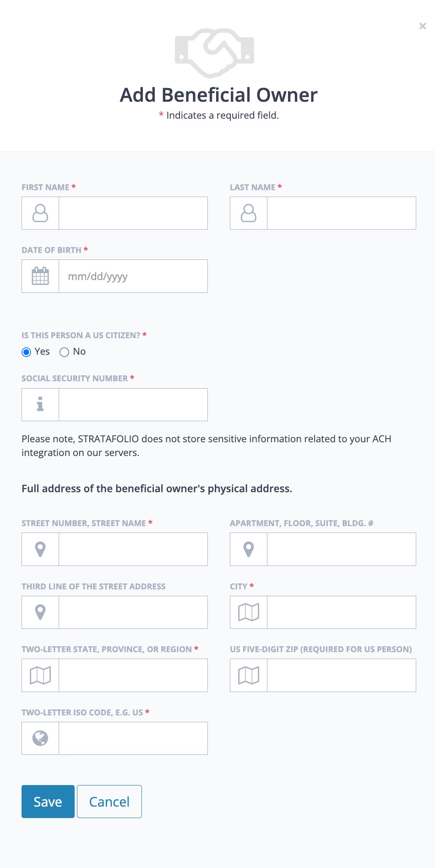
Task: Select No for US citizen
Action: (x=64, y=352)
